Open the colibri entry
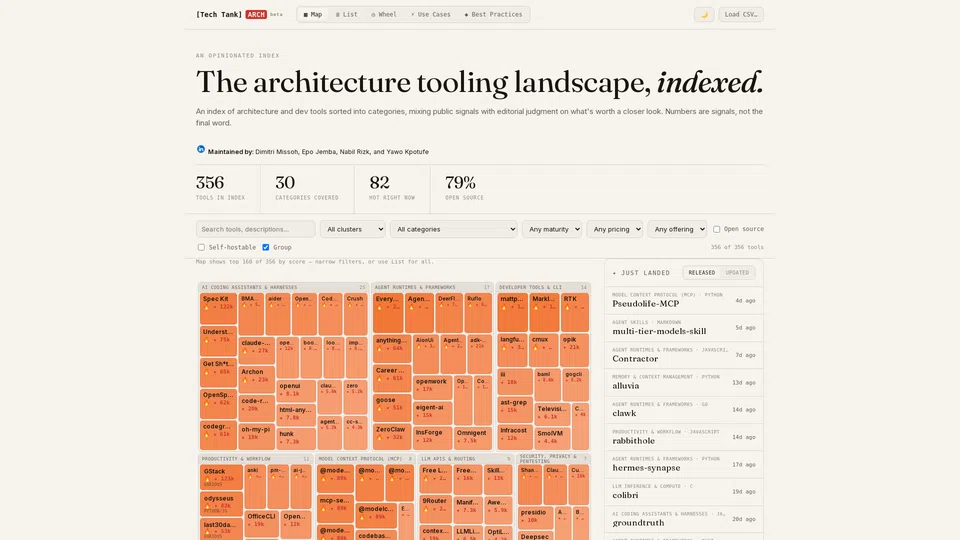The width and height of the screenshot is (960, 540). pos(684,492)
